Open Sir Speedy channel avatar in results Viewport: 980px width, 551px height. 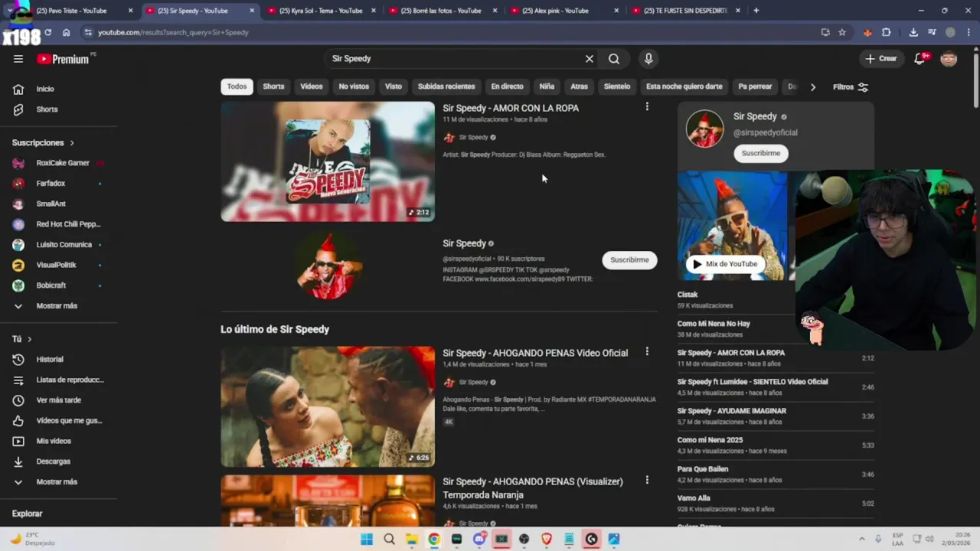[328, 266]
